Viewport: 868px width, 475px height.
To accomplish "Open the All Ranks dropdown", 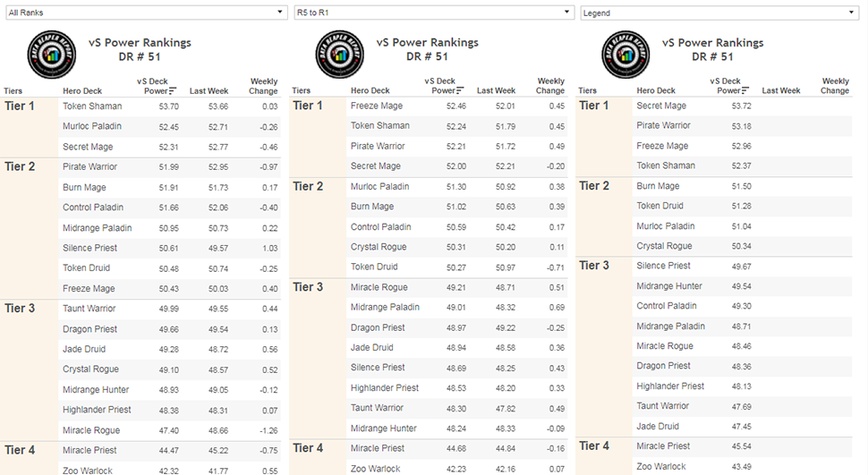I will click(x=147, y=13).
